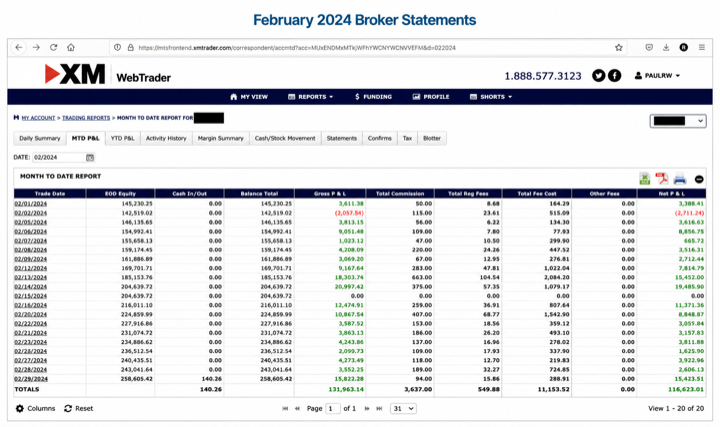Click the browser forward arrow
720x427 pixels.
click(x=36, y=47)
